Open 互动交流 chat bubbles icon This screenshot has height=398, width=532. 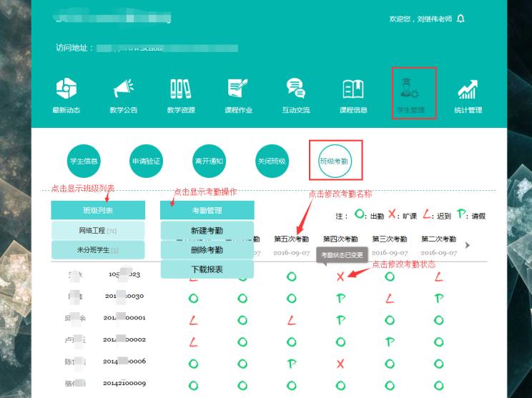tap(295, 89)
